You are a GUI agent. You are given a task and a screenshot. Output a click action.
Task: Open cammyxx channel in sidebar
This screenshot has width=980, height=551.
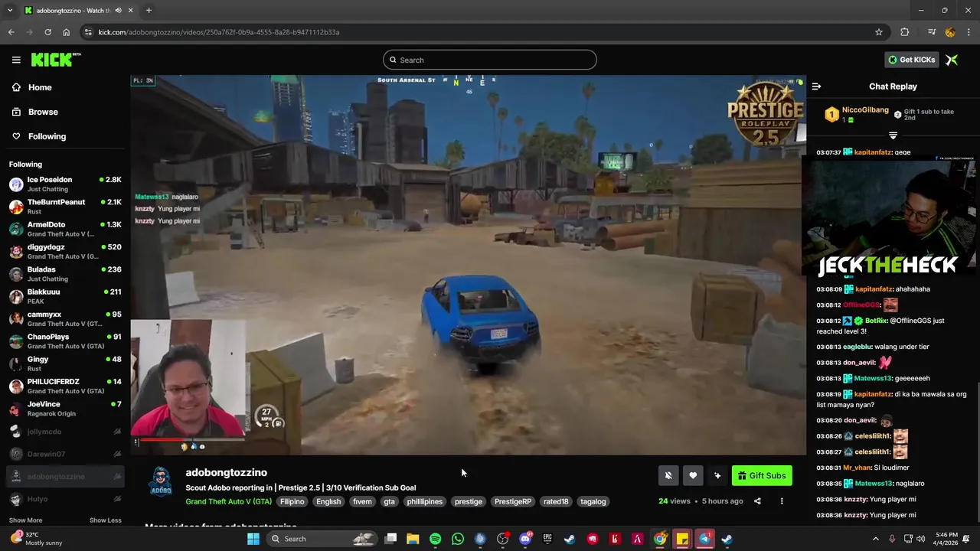[x=65, y=318]
